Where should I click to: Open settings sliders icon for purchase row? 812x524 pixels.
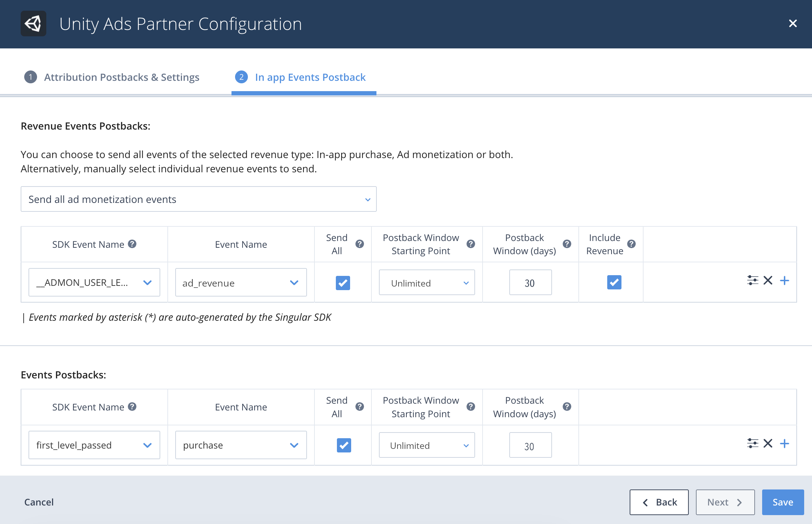[x=752, y=443]
